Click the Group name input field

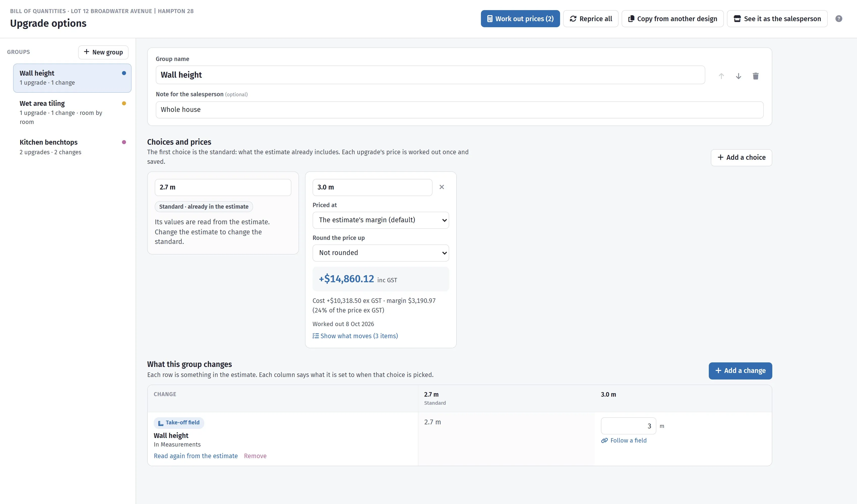[430, 75]
